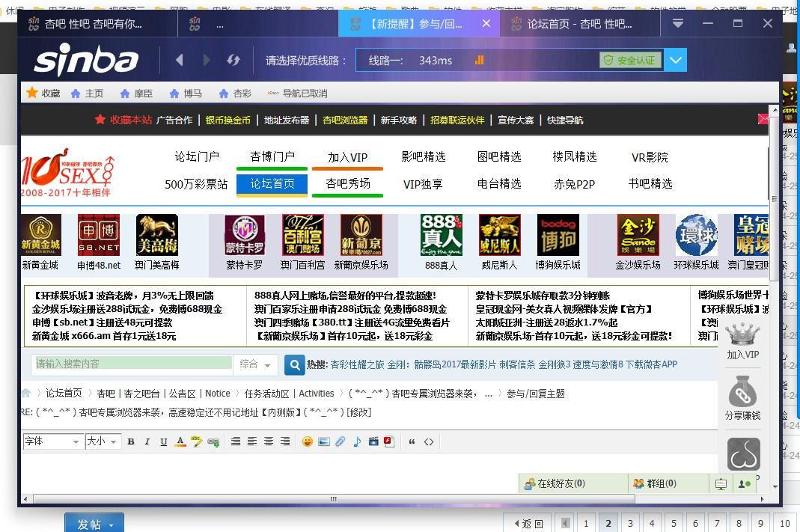Image resolution: width=800 pixels, height=532 pixels.
Task: Toggle underline formatting in the editor
Action: click(x=163, y=441)
